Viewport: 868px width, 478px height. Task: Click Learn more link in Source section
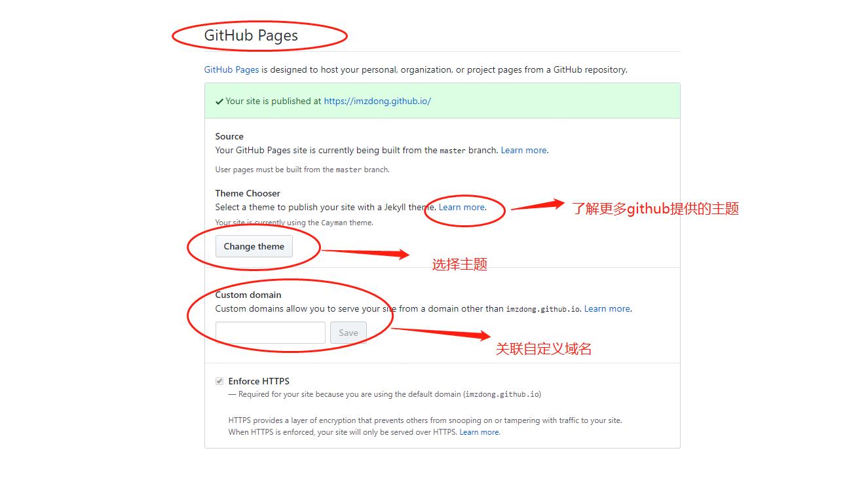tap(524, 150)
